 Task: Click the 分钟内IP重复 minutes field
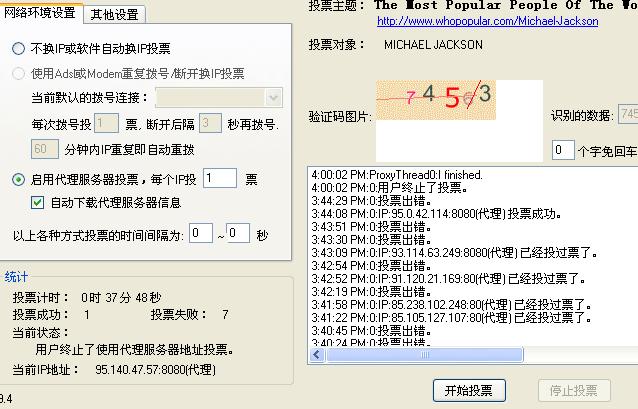coord(44,148)
